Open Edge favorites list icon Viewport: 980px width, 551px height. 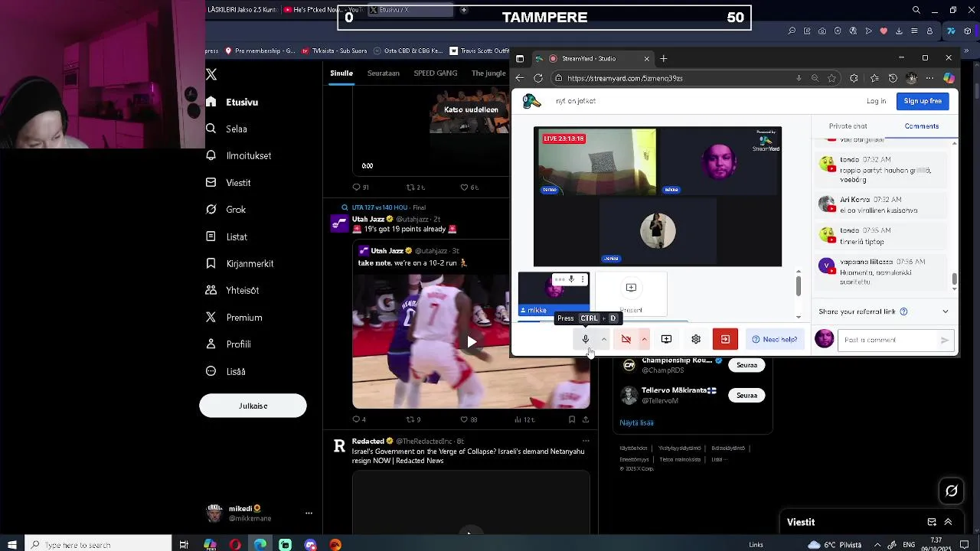click(x=873, y=78)
